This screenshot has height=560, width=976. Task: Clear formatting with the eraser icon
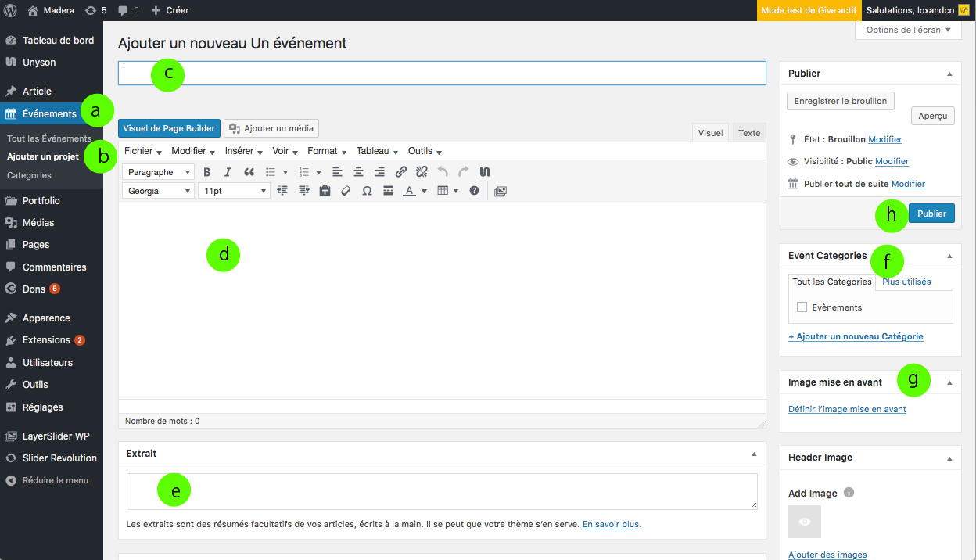click(346, 191)
